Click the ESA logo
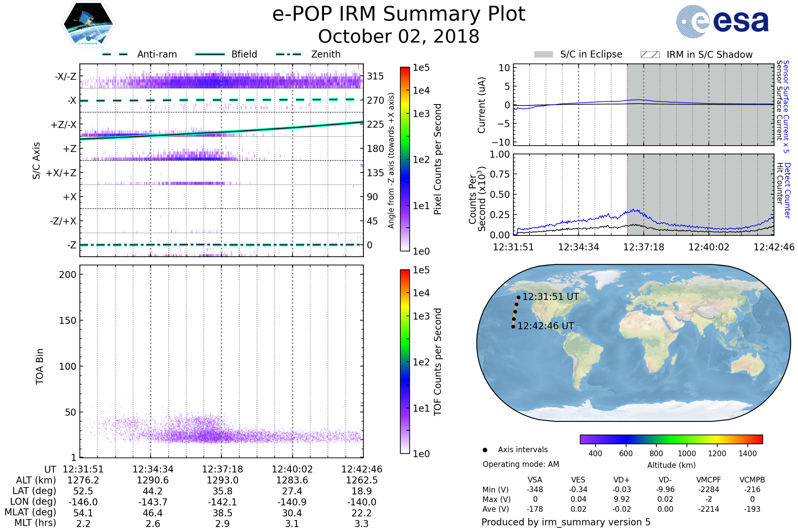 (x=723, y=21)
